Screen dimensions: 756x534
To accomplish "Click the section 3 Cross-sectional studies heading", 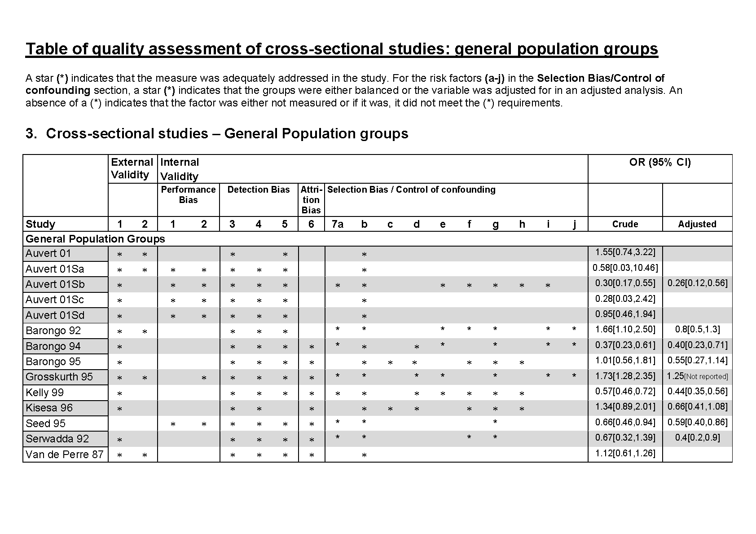I will [217, 133].
